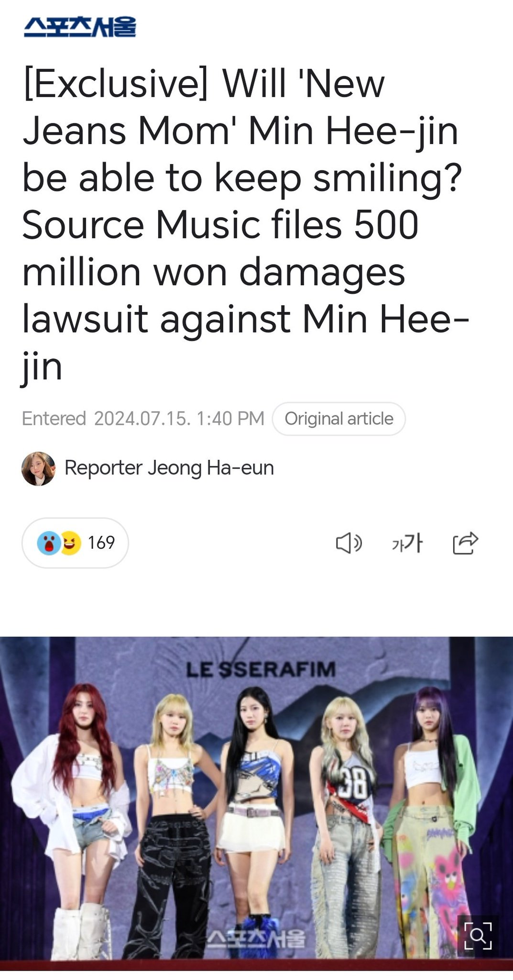Play article audio with the speaker icon
Screen dimensions: 513x980
(x=349, y=543)
